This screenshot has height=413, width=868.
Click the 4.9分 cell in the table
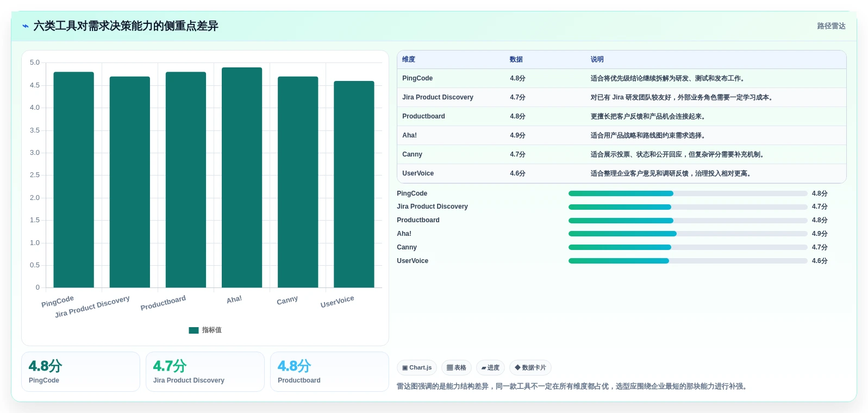(x=517, y=135)
